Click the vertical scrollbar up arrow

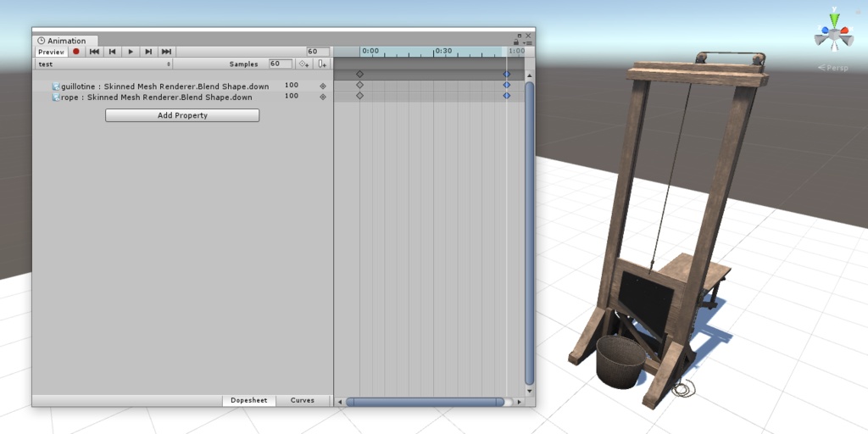click(x=530, y=75)
